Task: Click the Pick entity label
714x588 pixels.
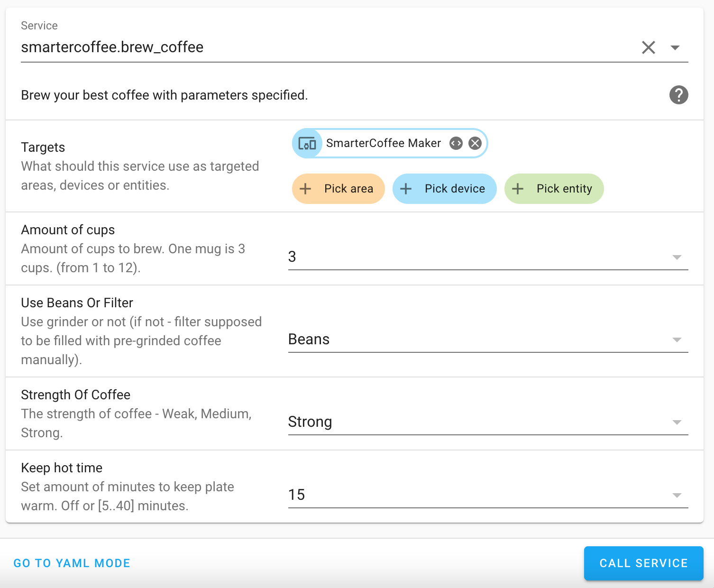Action: [564, 189]
